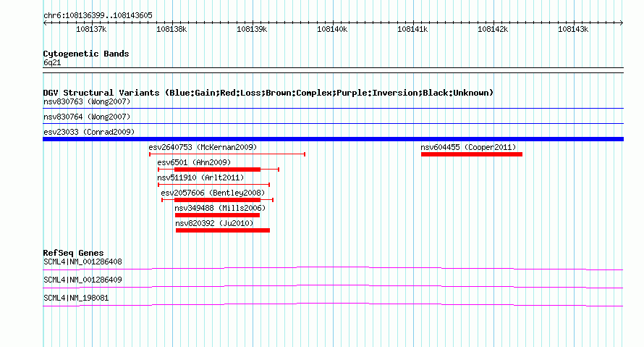This screenshot has width=644, height=347.
Task: Click the red esv2057606 loss bar
Action: click(x=217, y=200)
